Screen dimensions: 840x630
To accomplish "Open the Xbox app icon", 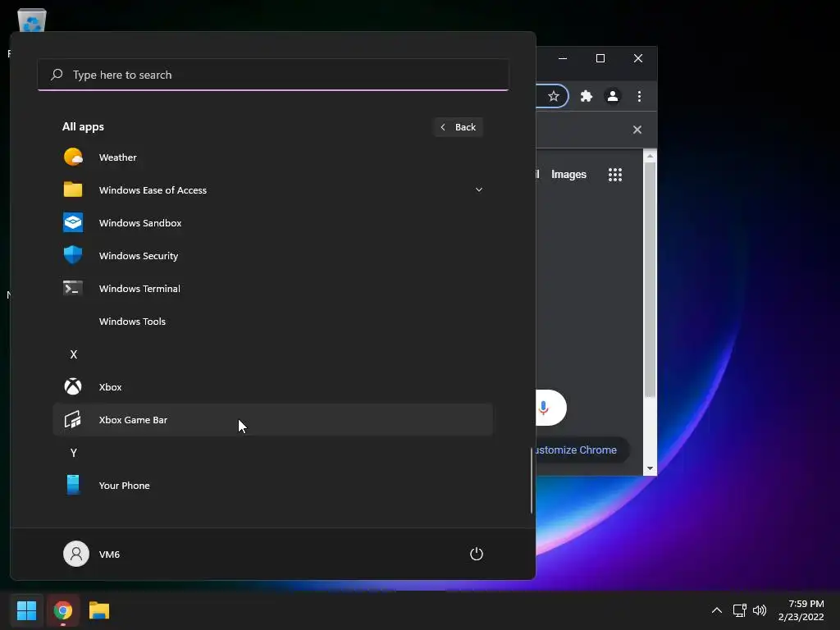I will (x=73, y=386).
